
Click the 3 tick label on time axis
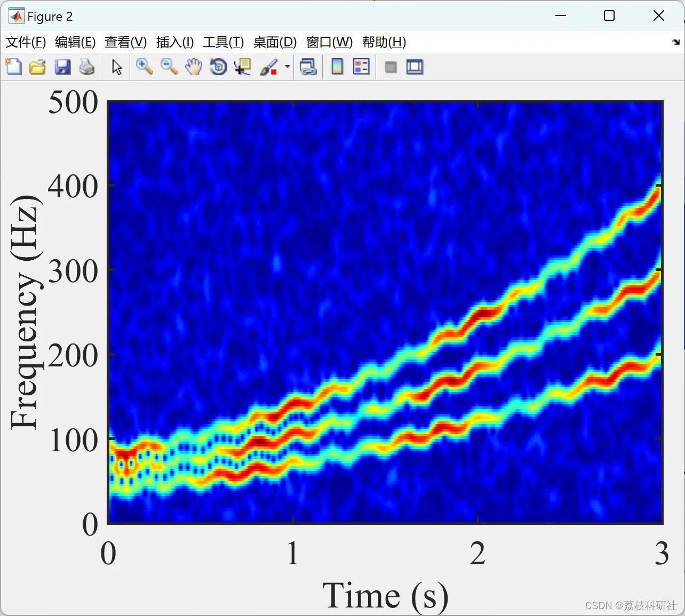662,553
